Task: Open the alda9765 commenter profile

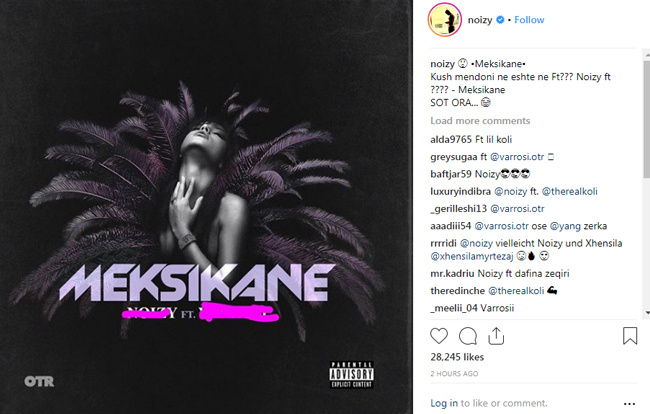Action: [x=451, y=139]
